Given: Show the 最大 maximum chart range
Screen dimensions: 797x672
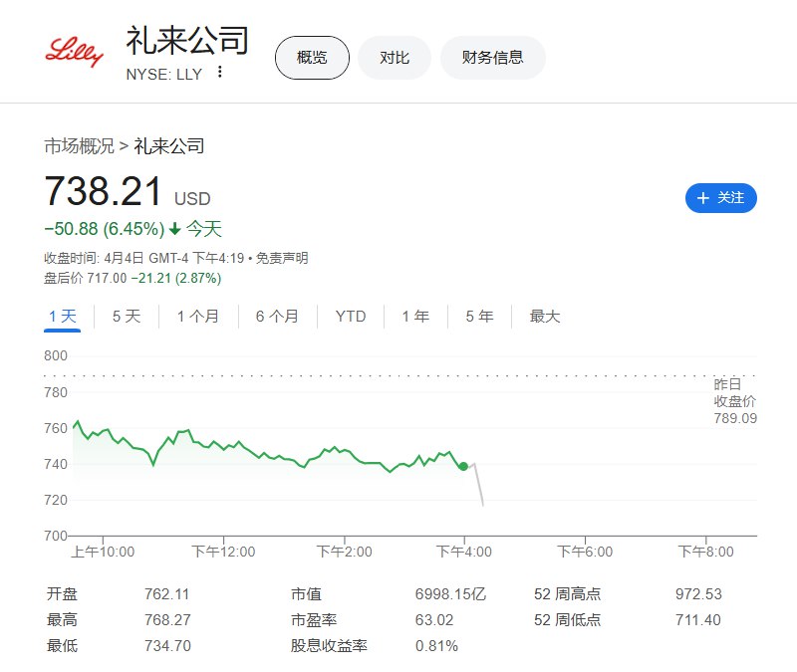Looking at the screenshot, I should click(x=545, y=317).
